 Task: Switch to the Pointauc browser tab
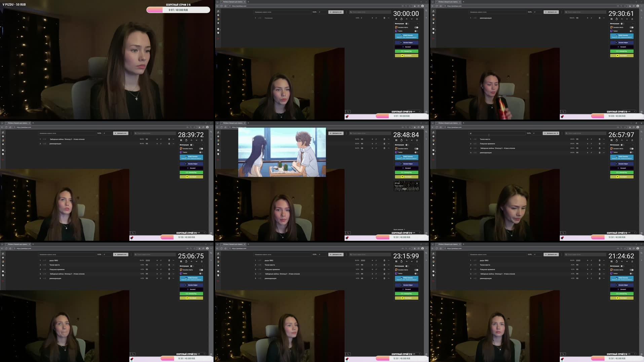pos(232,1)
